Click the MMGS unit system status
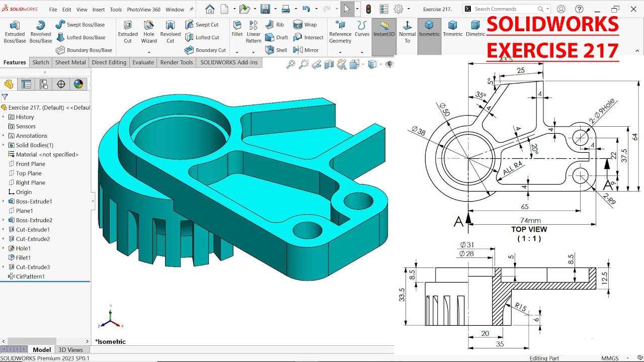This screenshot has height=362, width=644. click(610, 358)
